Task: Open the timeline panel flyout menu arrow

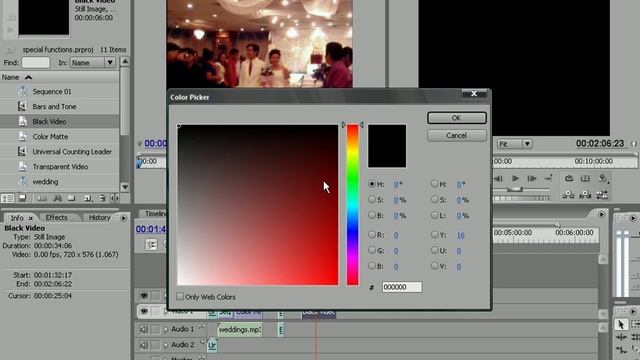Action: tap(601, 214)
